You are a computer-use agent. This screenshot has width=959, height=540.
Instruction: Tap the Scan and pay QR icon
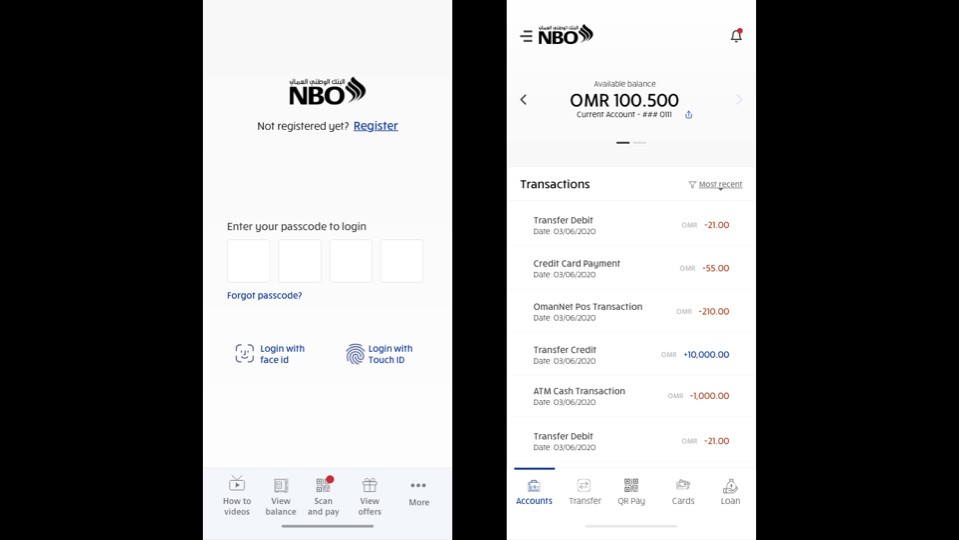coord(324,485)
